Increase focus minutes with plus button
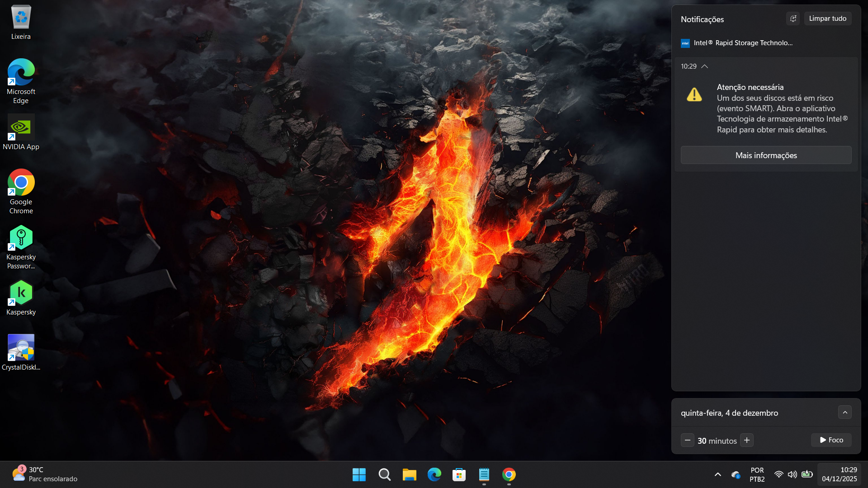Screen dimensions: 868x488 (747, 440)
